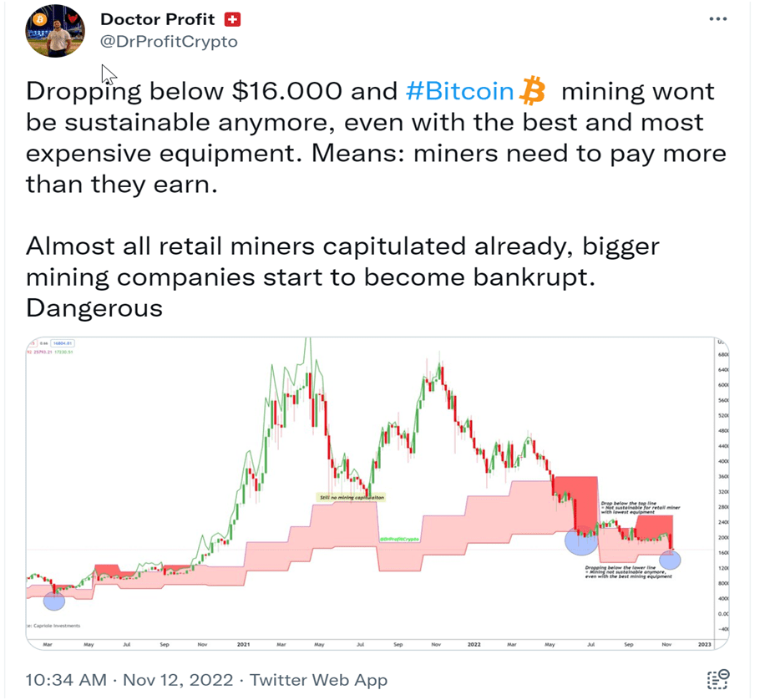
Task: Open the three-dot tweet options menu
Action: (717, 19)
